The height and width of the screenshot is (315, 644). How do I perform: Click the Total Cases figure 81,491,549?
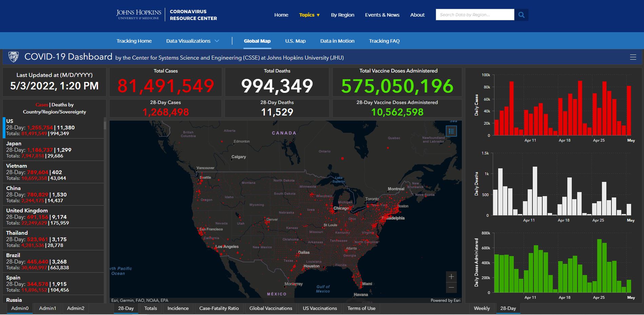[166, 86]
